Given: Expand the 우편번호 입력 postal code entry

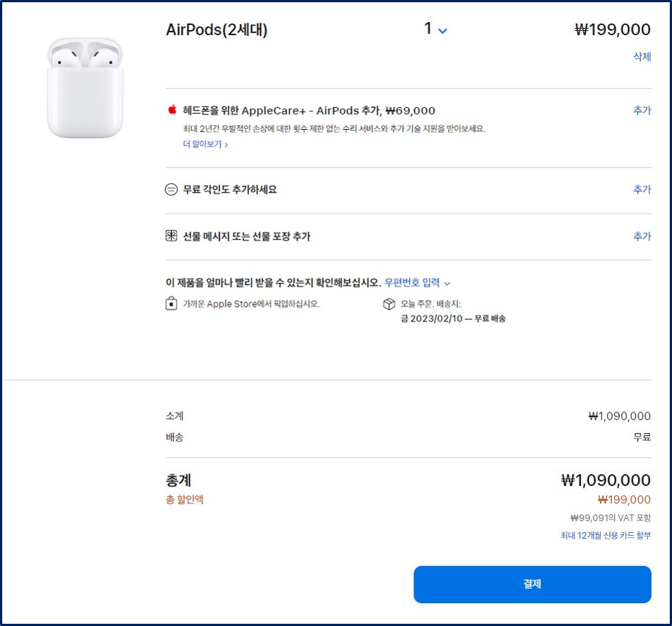Looking at the screenshot, I should [417, 283].
